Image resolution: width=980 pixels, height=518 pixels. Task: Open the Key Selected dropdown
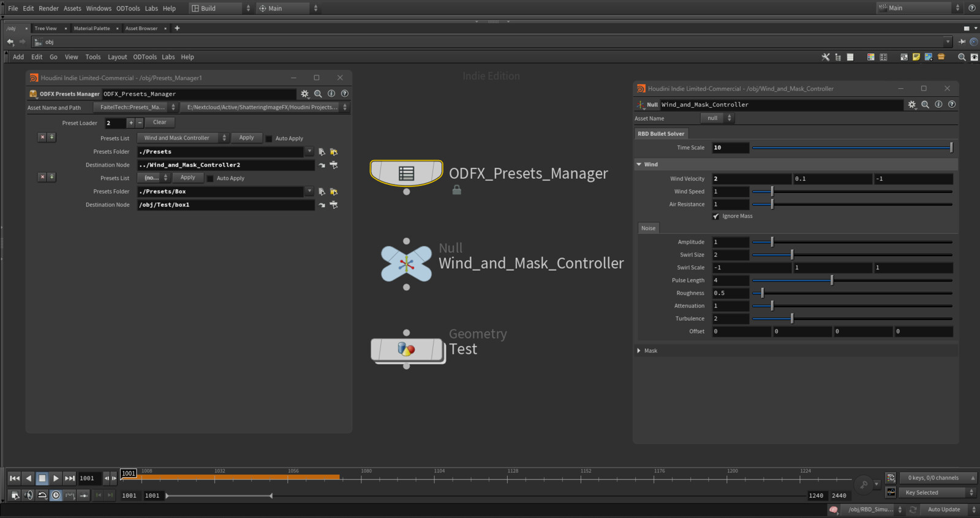click(937, 492)
